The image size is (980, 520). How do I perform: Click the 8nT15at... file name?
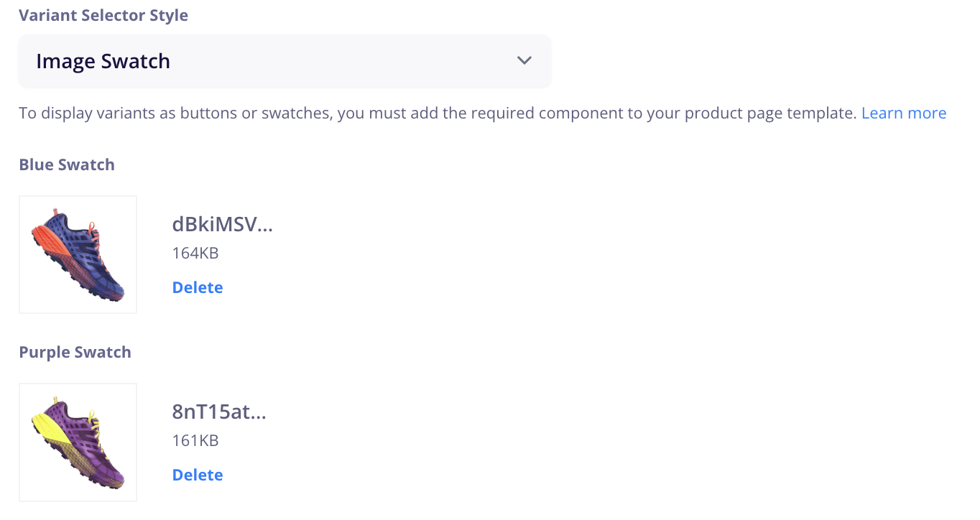point(219,412)
